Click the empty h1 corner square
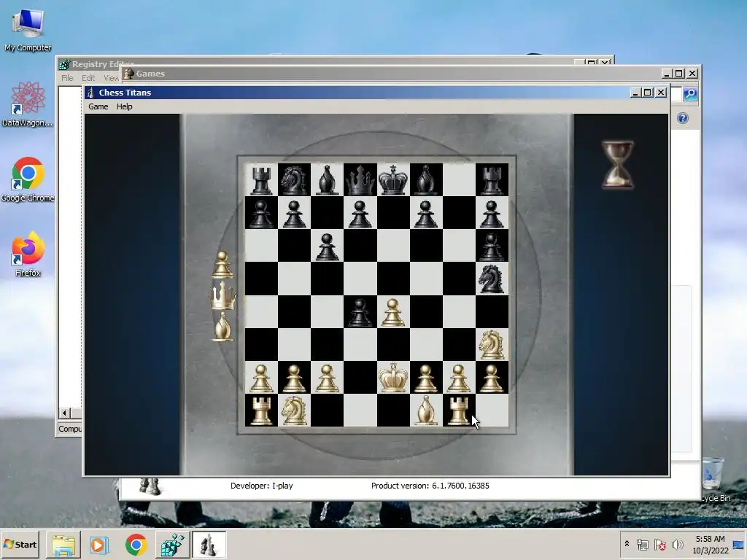 tap(492, 410)
